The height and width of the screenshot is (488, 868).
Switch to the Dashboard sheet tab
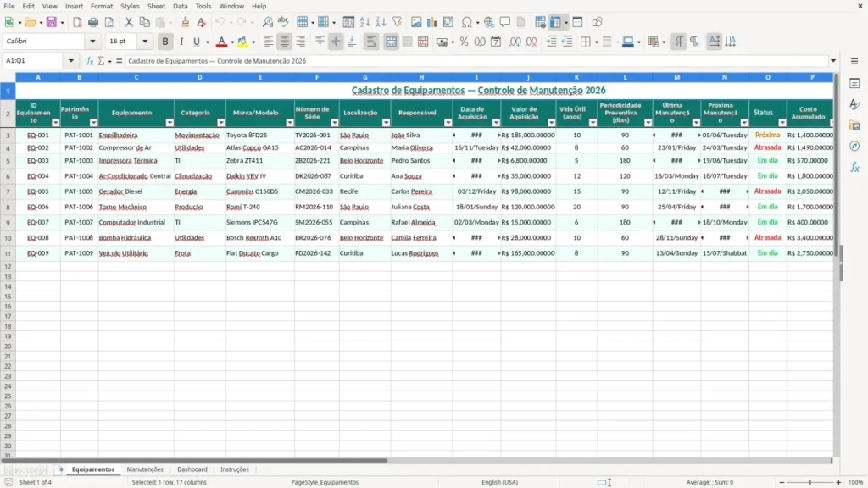click(x=192, y=469)
